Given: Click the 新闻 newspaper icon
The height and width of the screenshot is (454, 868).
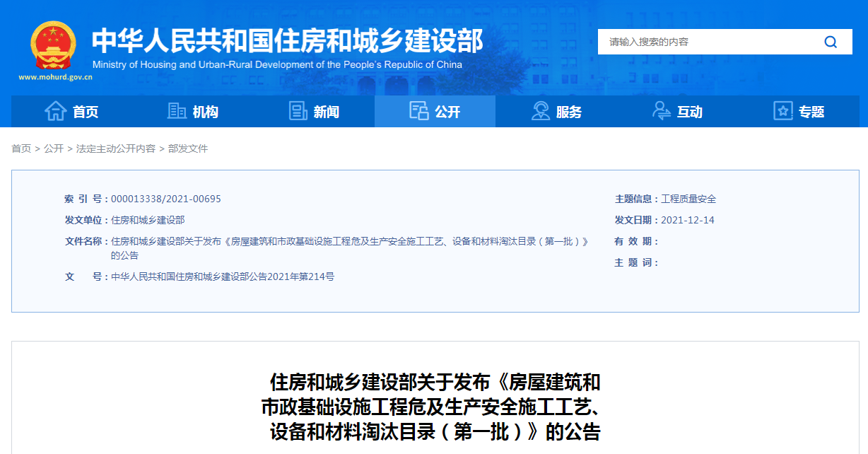Looking at the screenshot, I should tap(297, 110).
